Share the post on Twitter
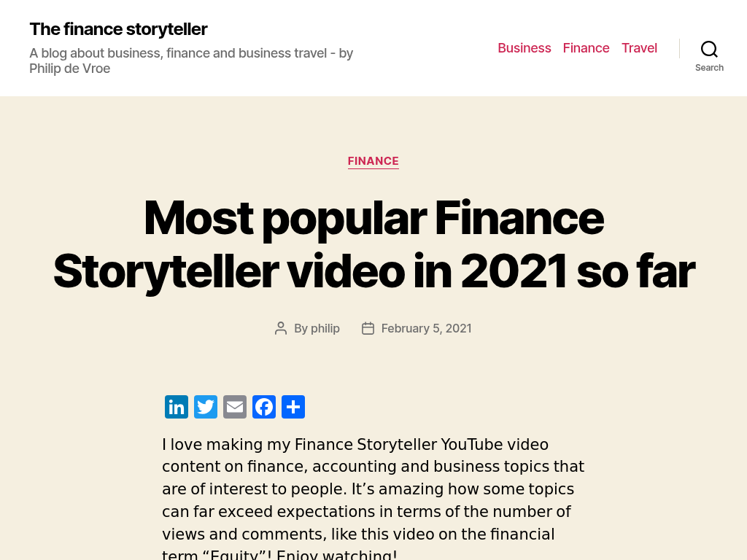This screenshot has width=747, height=560. pos(206,407)
